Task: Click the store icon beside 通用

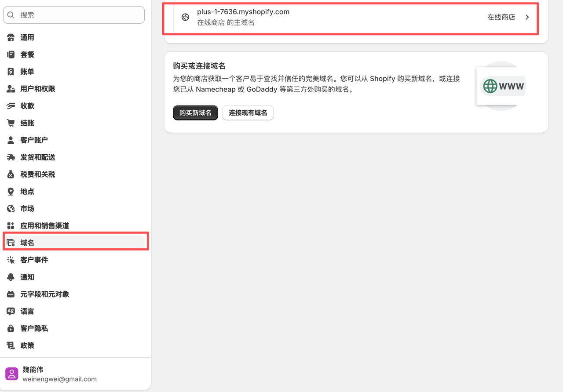Action: pyautogui.click(x=11, y=38)
